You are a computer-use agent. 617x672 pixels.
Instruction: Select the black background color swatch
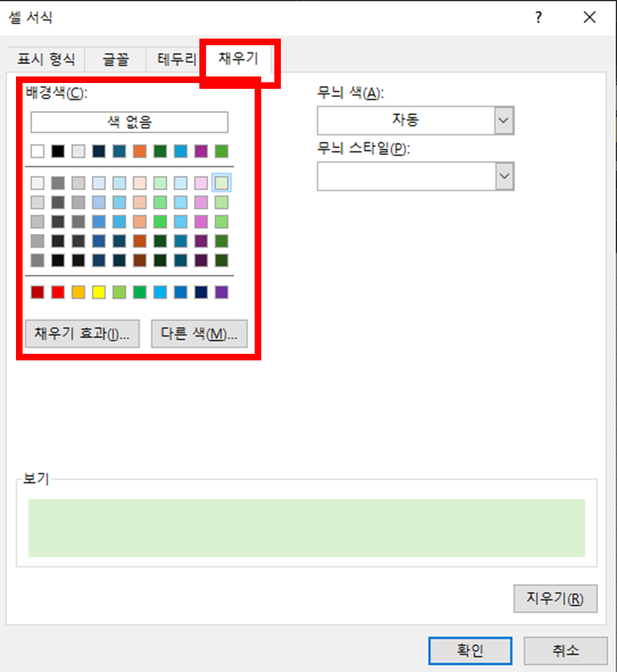pyautogui.click(x=57, y=151)
